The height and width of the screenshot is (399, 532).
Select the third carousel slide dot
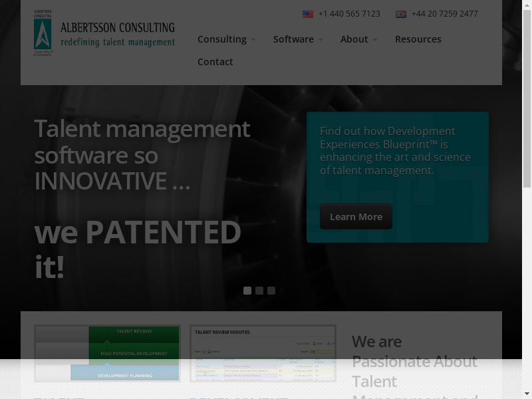click(271, 291)
